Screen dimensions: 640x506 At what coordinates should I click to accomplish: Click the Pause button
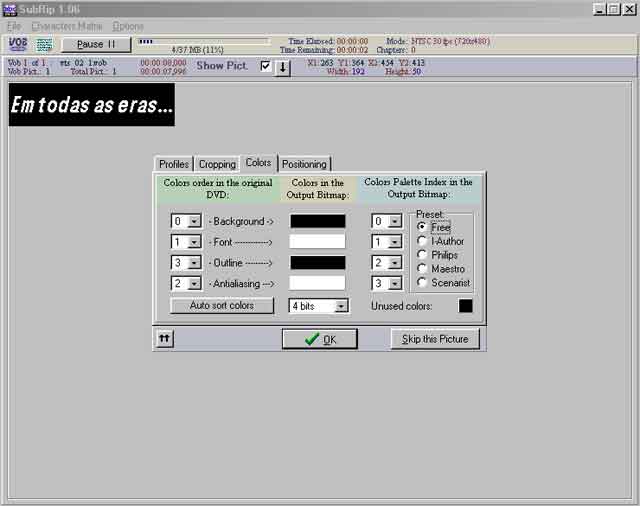coord(96,44)
